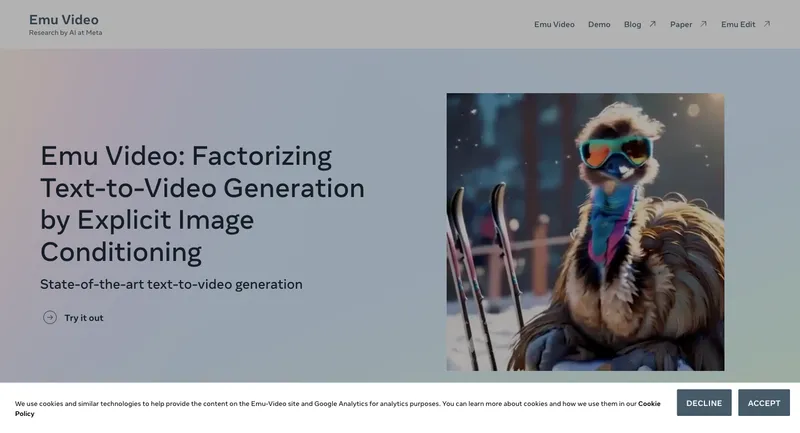This screenshot has width=800, height=433.
Task: Click the Research by AI at Meta subtitle
Action: tap(65, 33)
